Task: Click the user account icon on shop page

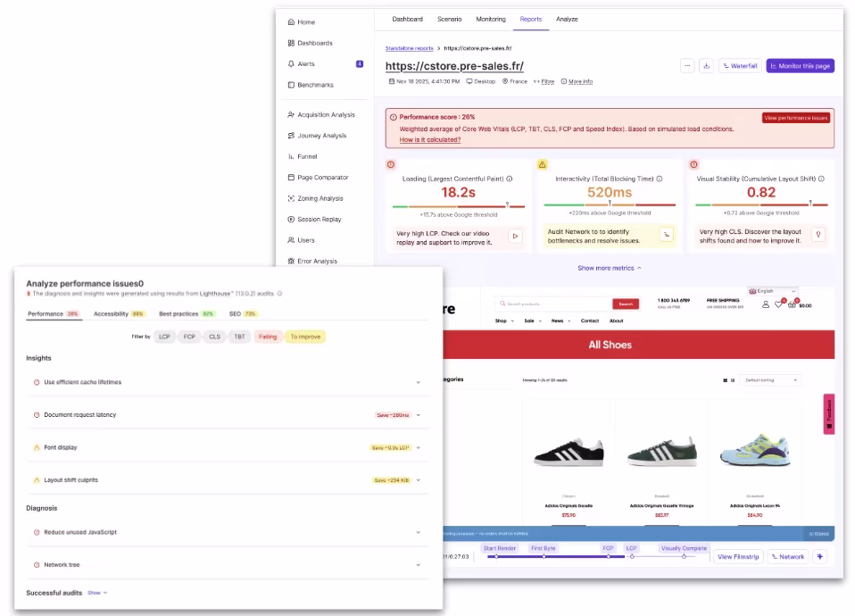Action: (x=766, y=304)
